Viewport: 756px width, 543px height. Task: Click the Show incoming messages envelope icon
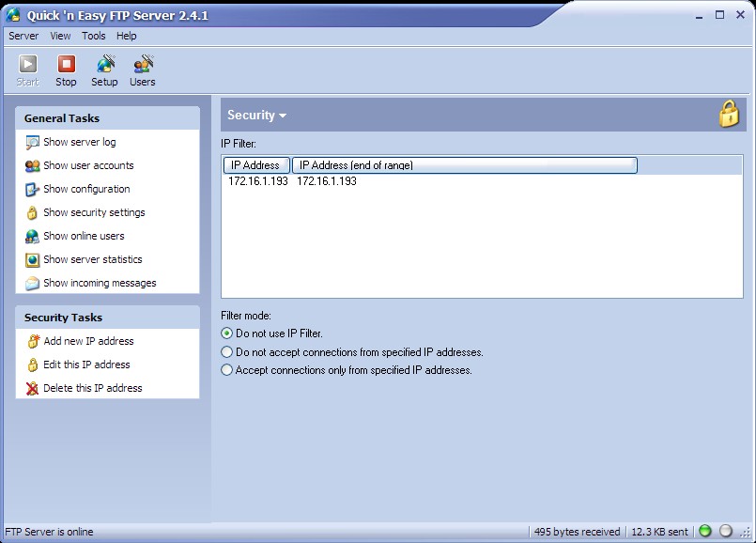32,283
